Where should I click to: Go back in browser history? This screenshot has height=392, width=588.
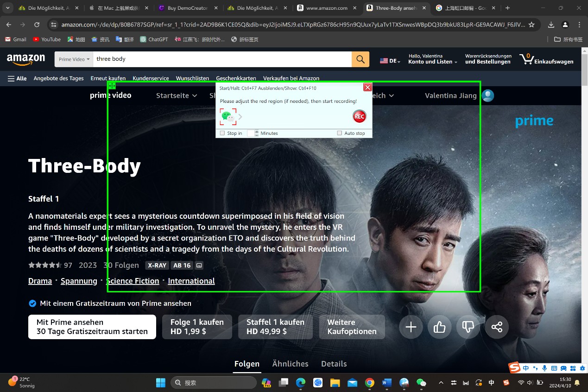(9, 25)
